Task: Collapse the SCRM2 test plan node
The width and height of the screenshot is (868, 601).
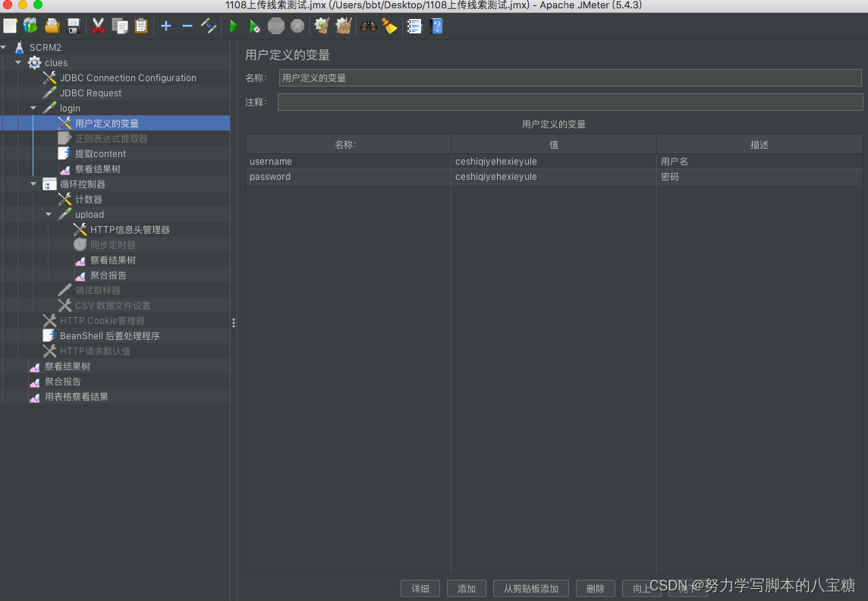Action: pyautogui.click(x=3, y=48)
